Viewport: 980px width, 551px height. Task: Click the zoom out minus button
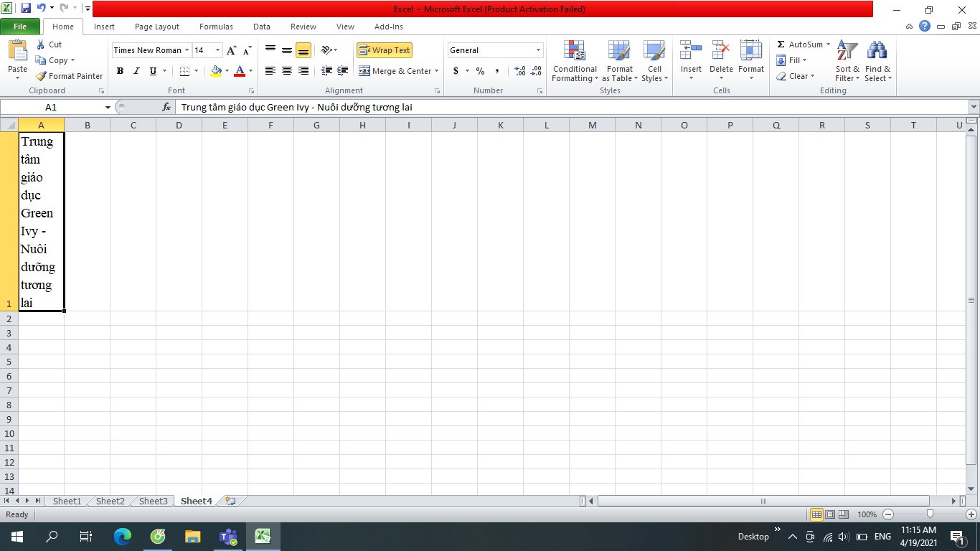tap(888, 514)
